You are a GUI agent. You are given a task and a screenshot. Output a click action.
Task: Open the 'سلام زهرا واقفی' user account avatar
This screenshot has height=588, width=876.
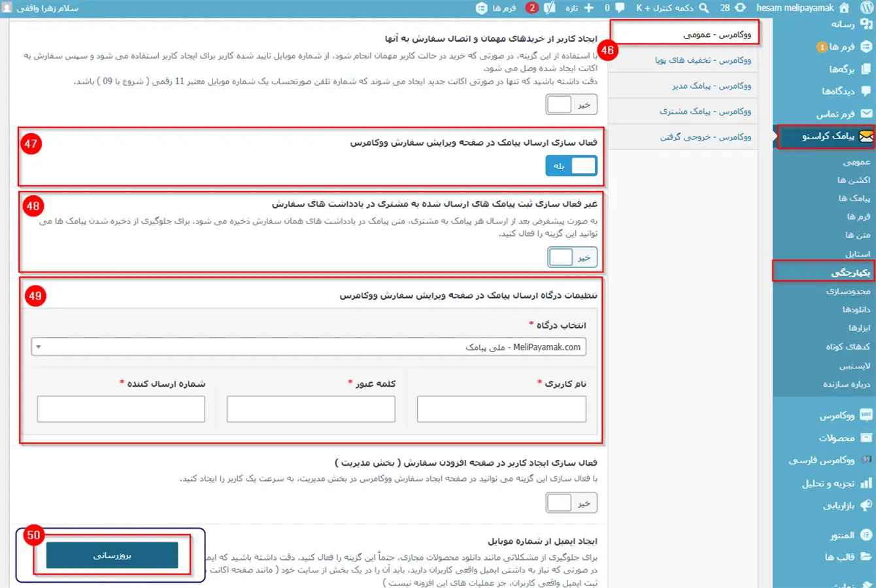(7, 8)
